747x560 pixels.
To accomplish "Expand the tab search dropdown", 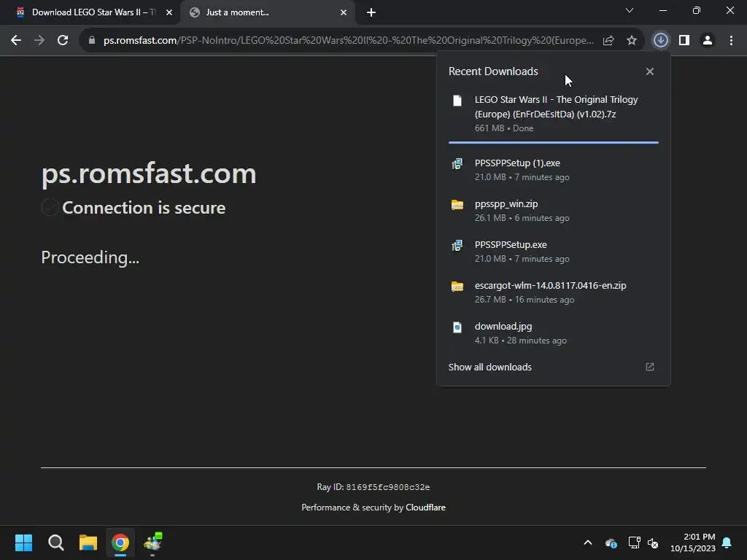I will 630,10.
